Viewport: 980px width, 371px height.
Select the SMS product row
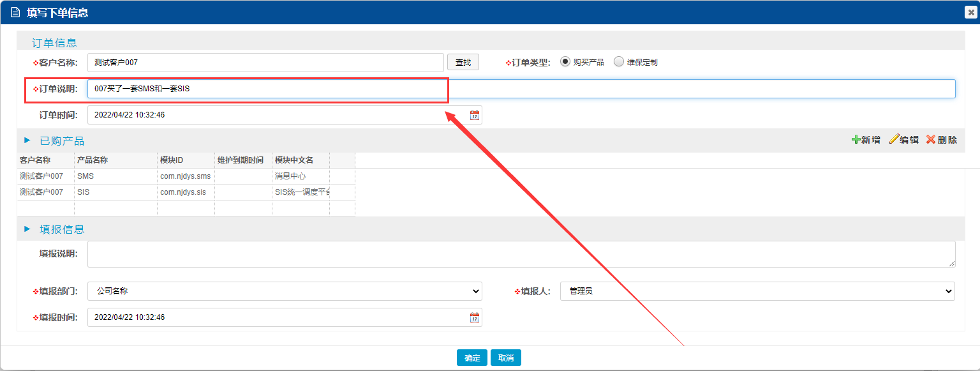[115, 176]
